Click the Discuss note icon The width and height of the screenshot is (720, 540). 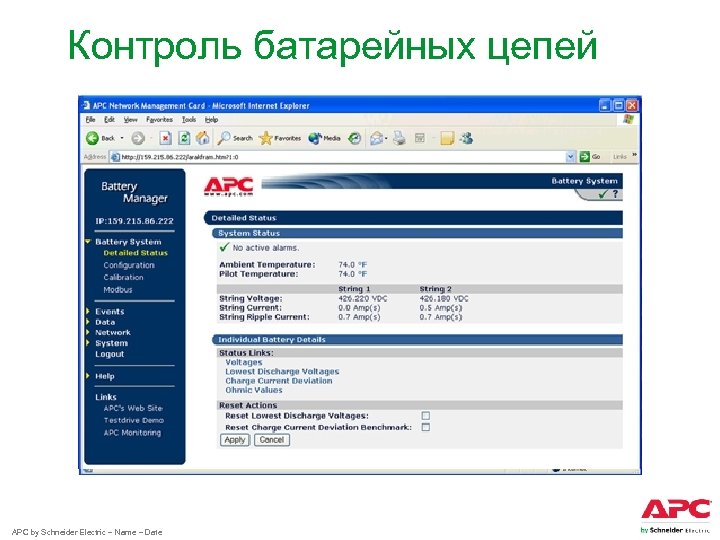(x=447, y=138)
